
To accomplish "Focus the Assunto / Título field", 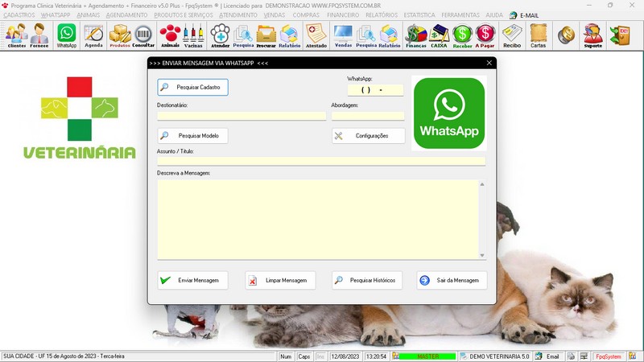I will pos(321,161).
